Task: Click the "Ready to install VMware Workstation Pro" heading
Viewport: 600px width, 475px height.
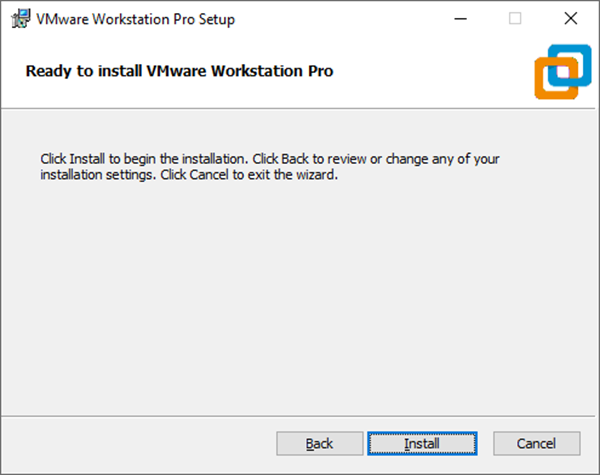Action: [x=179, y=71]
